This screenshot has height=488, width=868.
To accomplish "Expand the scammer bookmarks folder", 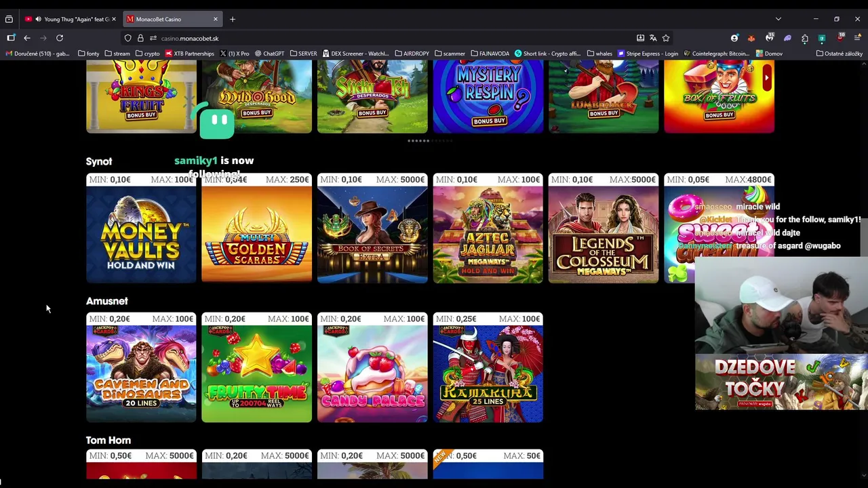I will tap(450, 54).
